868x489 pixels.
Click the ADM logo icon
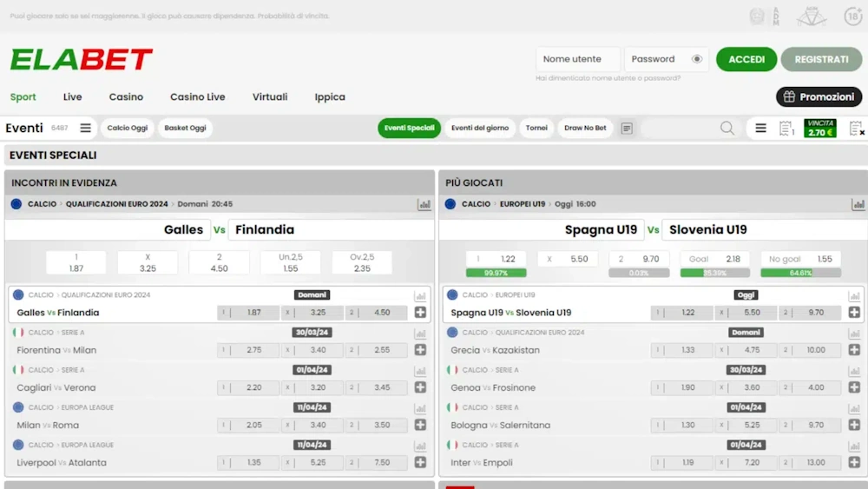pos(764,16)
